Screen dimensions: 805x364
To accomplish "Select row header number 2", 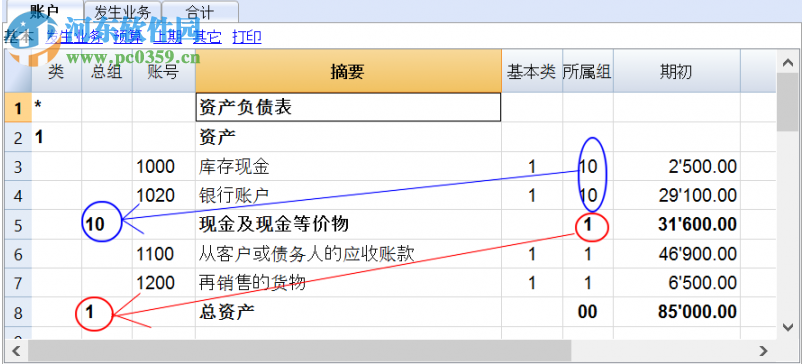I will coord(18,137).
